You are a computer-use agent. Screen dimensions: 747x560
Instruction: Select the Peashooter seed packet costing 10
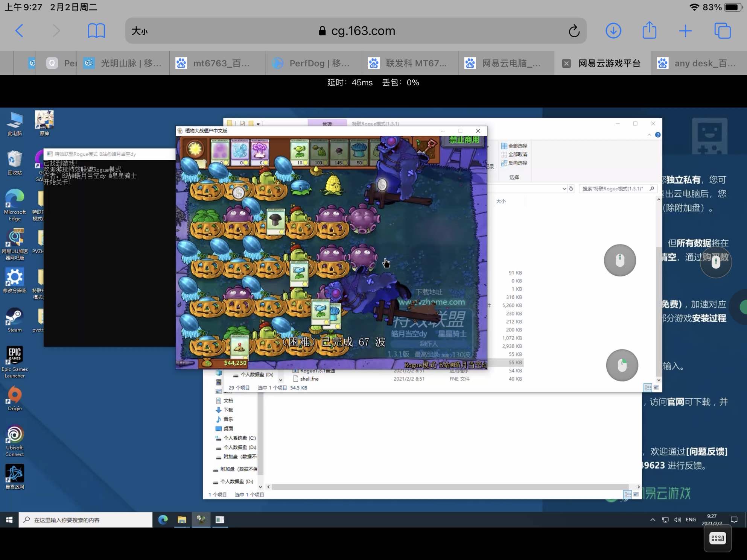point(300,152)
